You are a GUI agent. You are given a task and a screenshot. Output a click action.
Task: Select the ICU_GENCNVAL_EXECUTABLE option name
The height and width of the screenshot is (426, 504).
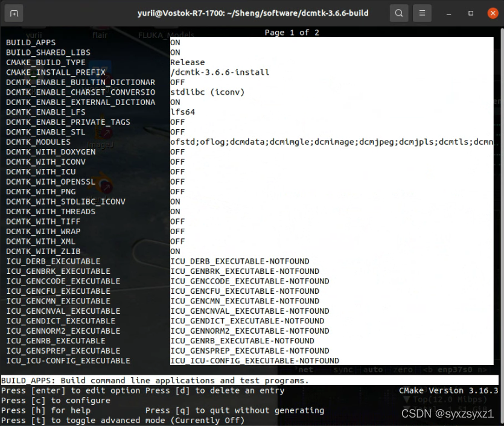click(63, 311)
